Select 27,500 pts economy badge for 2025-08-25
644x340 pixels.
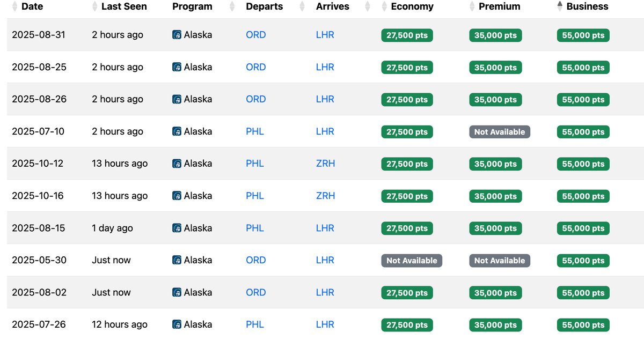[407, 68]
